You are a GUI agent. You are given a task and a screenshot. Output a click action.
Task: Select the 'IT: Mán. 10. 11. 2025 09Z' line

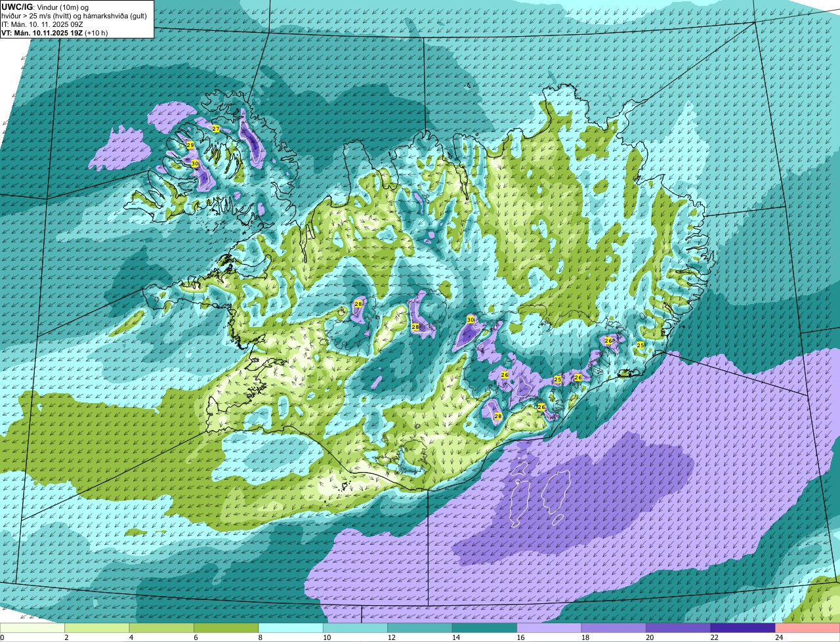(x=42, y=25)
